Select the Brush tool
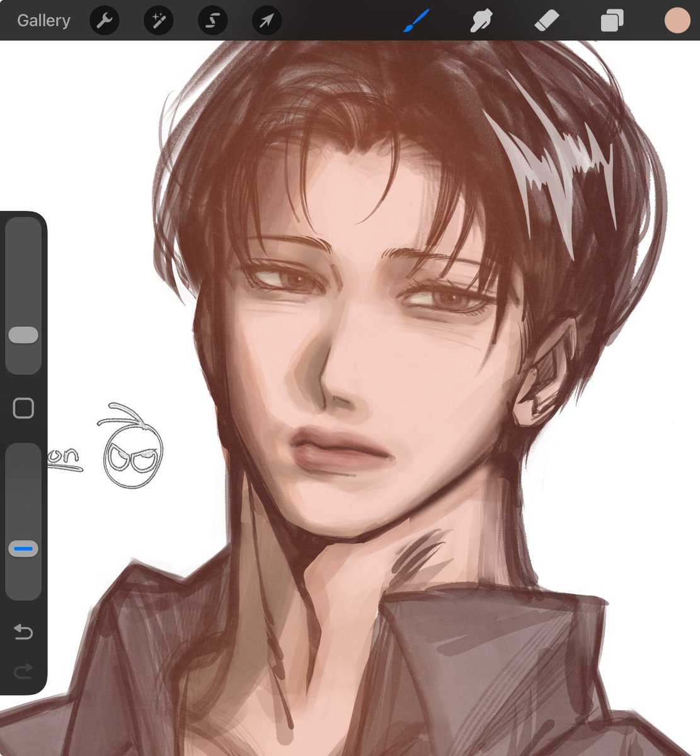The image size is (700, 756). point(416,21)
